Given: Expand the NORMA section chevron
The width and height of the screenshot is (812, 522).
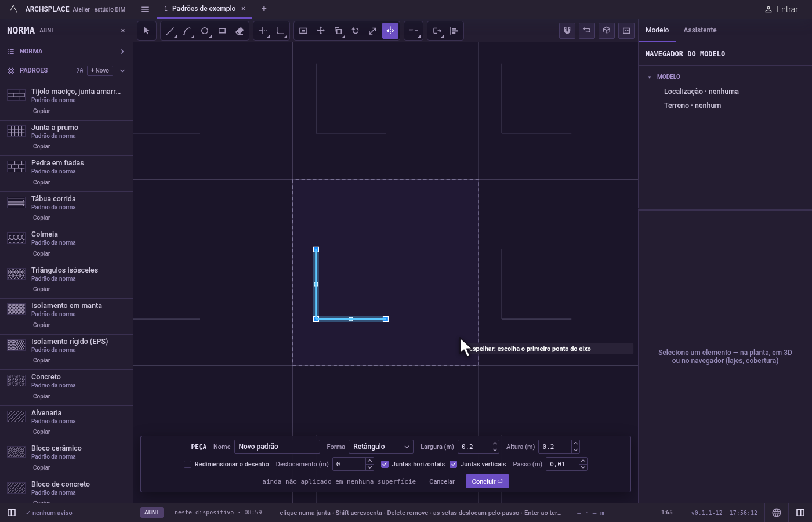Looking at the screenshot, I should pos(122,52).
